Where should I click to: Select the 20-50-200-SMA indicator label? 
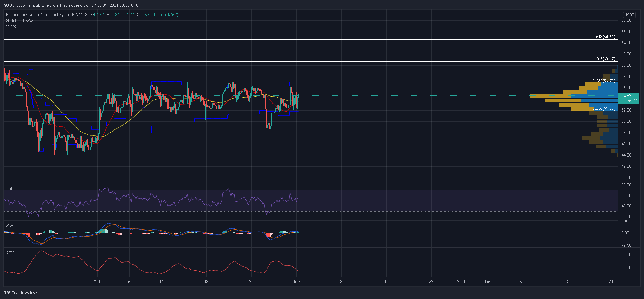click(x=20, y=21)
